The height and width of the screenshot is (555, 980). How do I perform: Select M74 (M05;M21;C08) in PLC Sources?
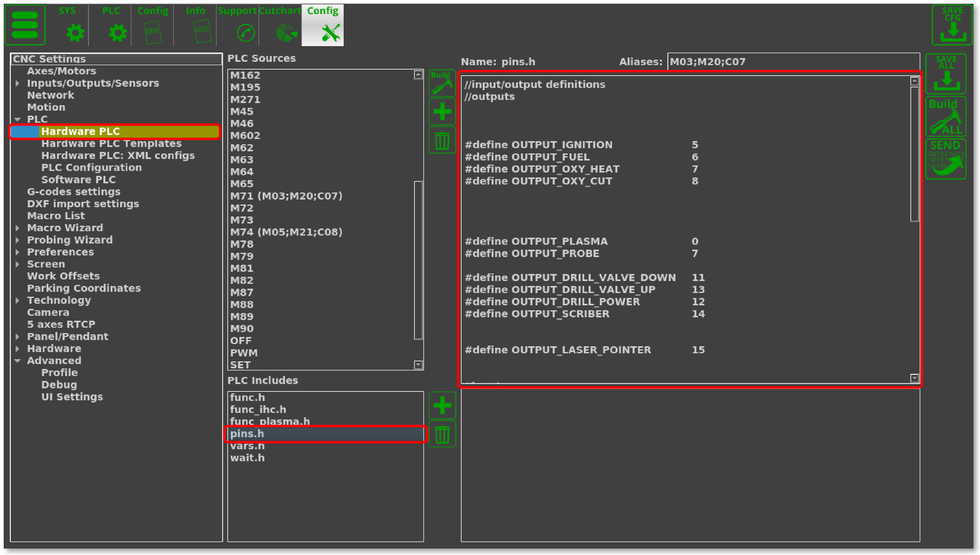coord(286,232)
